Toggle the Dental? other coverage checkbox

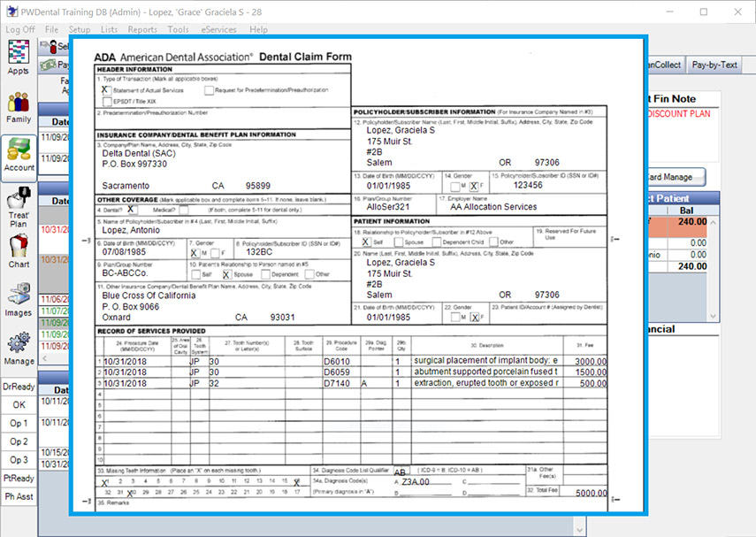click(x=132, y=210)
